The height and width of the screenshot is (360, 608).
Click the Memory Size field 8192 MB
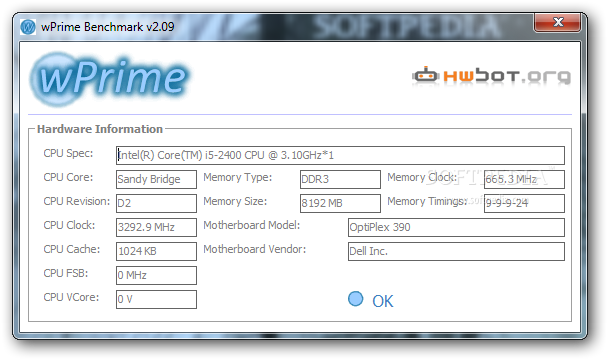(x=340, y=203)
